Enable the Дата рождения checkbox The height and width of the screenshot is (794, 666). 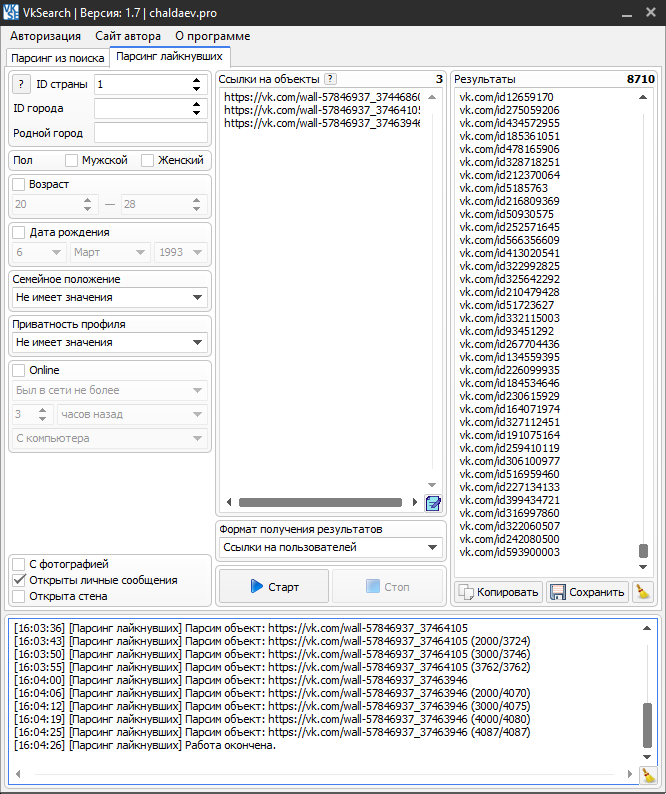click(19, 232)
